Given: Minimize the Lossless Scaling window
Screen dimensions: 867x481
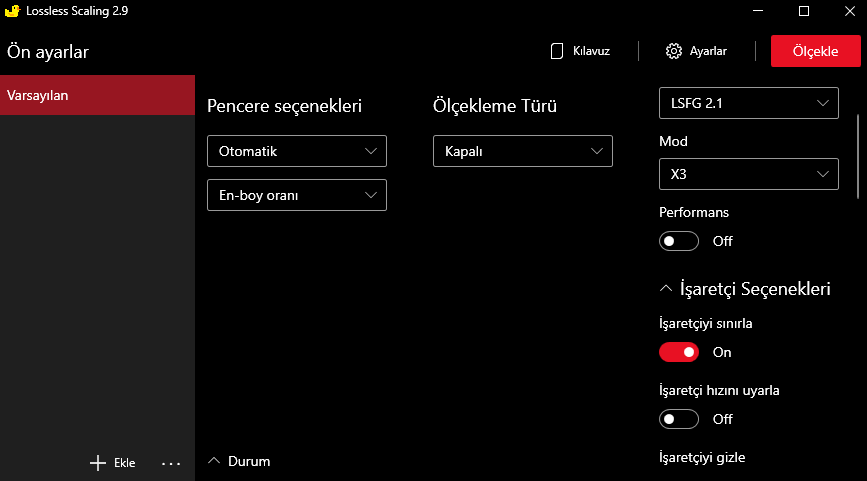Looking at the screenshot, I should (x=758, y=11).
